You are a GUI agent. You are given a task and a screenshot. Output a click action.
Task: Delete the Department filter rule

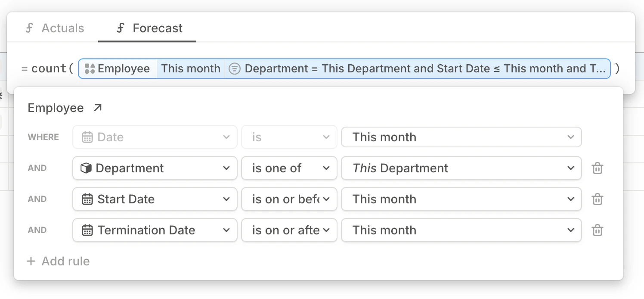(x=597, y=168)
